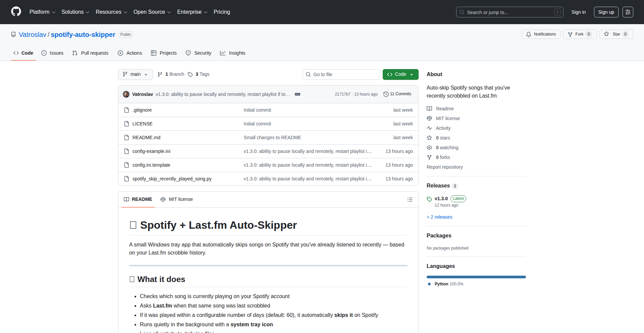644x333 pixels.
Task: Open the GitHub home page via logo
Action: pyautogui.click(x=15, y=12)
